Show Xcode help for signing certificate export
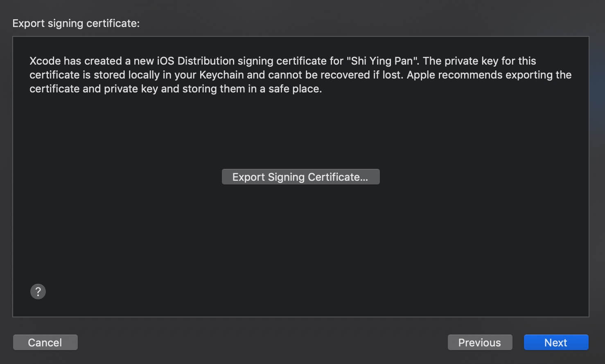This screenshot has height=364, width=605. click(38, 292)
